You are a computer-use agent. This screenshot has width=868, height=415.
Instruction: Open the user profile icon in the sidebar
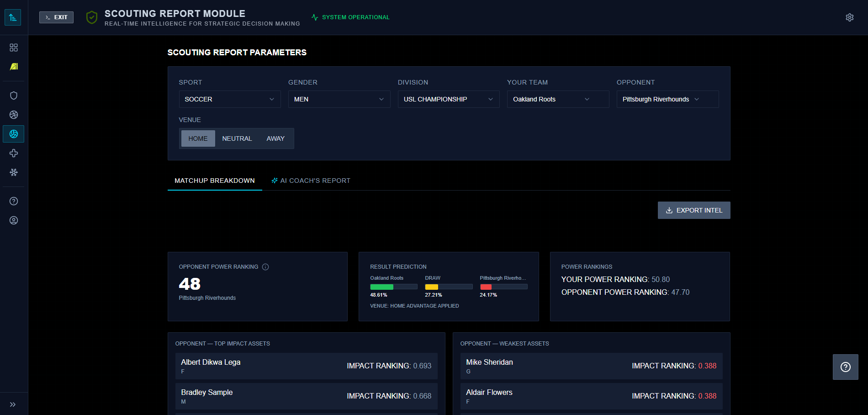[14, 220]
